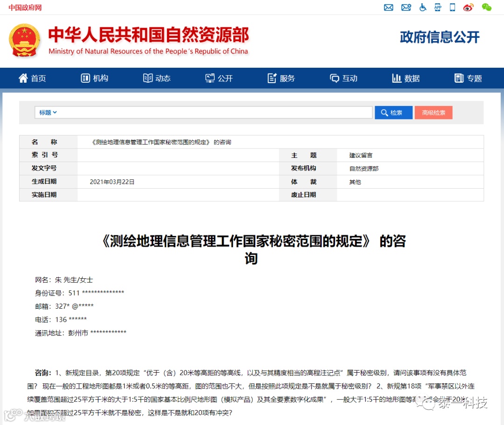Click the envelope with pencil icon
Image resolution: width=504 pixels, height=425 pixels.
tap(406, 7)
